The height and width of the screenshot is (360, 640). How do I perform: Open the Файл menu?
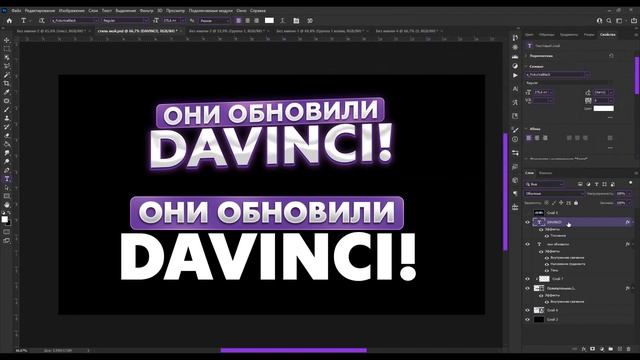(16, 11)
